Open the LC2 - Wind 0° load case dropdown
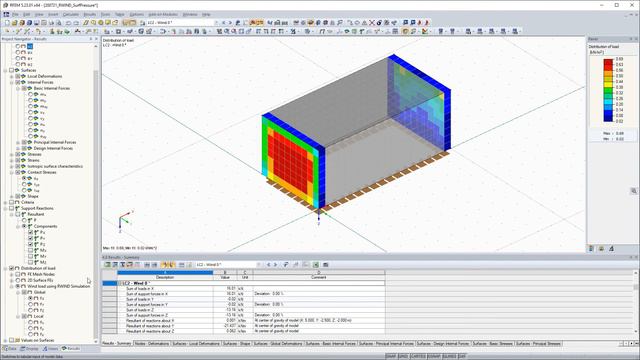Image resolution: width=640 pixels, height=360 pixels. [x=216, y=23]
